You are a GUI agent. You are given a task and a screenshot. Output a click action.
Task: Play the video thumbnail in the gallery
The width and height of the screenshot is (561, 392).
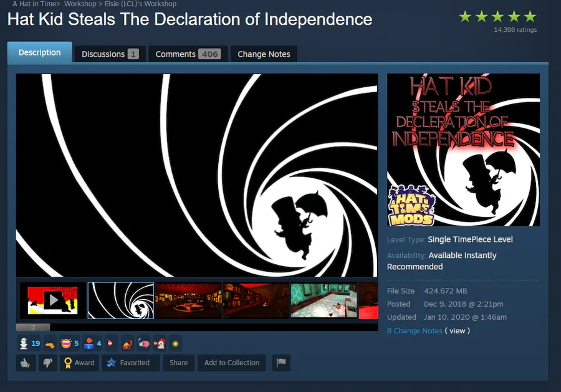click(53, 300)
